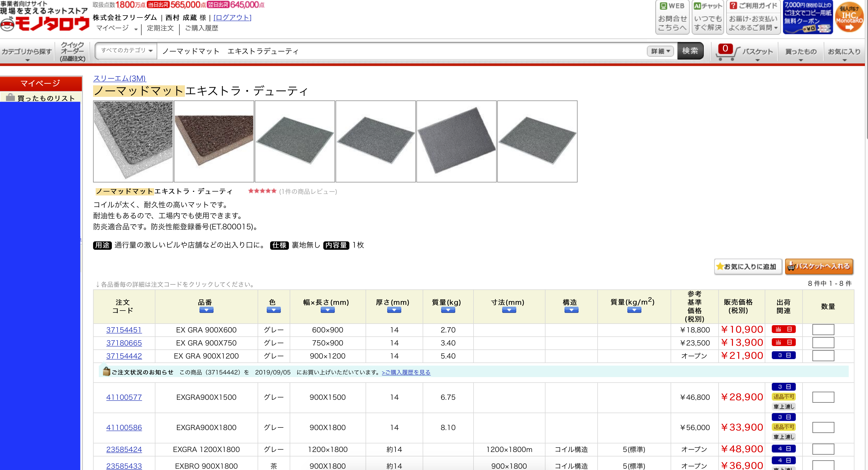868x470 pixels.
Task: Click the 買ったものリスト sidebar item
Action: (x=41, y=98)
